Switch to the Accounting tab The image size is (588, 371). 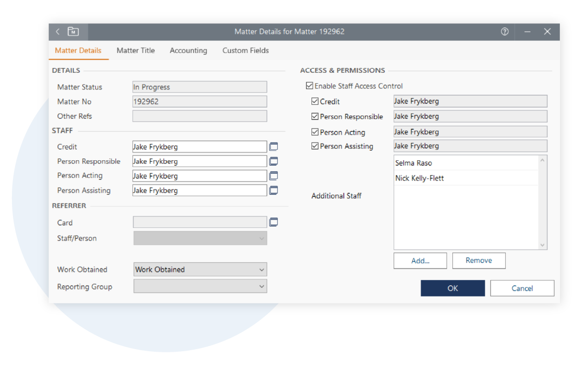[x=188, y=50]
